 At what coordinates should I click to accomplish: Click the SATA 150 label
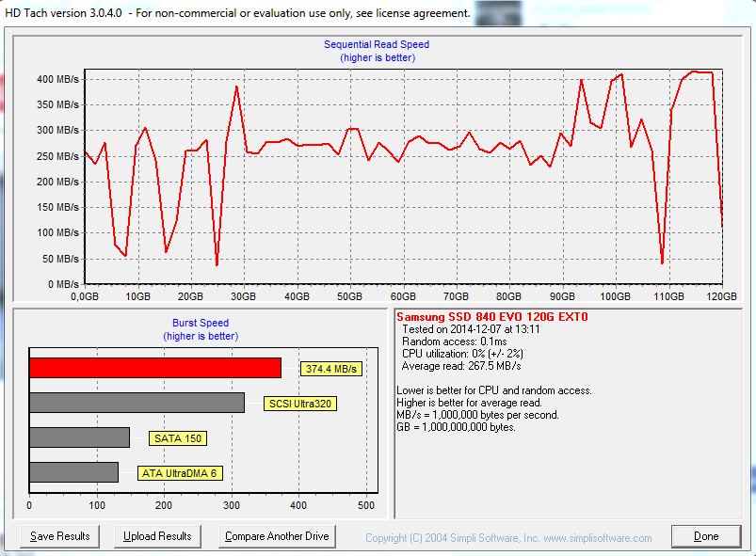pos(178,438)
